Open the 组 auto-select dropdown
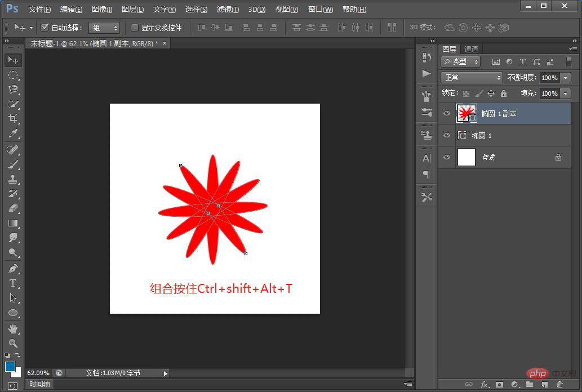The height and width of the screenshot is (392, 582). [x=104, y=28]
